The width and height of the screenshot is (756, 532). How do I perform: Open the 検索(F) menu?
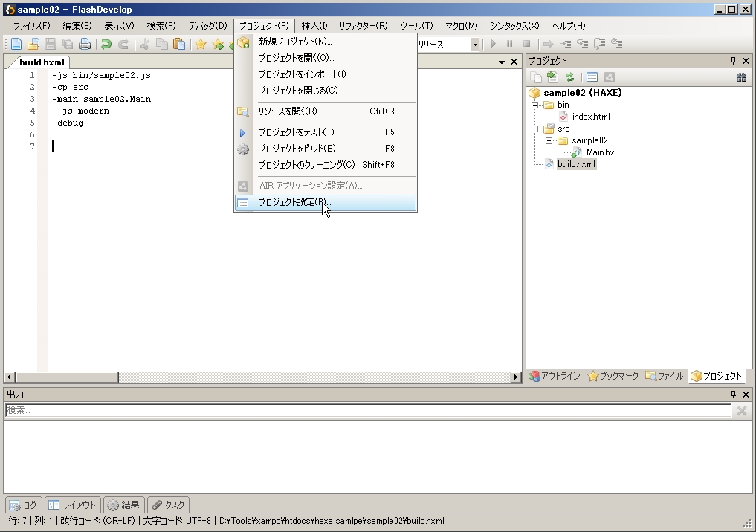point(161,26)
